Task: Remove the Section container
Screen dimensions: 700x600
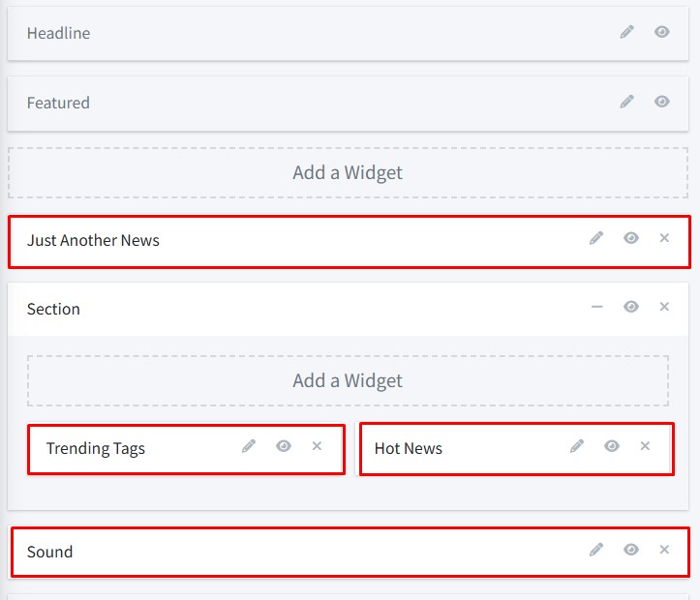Action: pos(664,307)
